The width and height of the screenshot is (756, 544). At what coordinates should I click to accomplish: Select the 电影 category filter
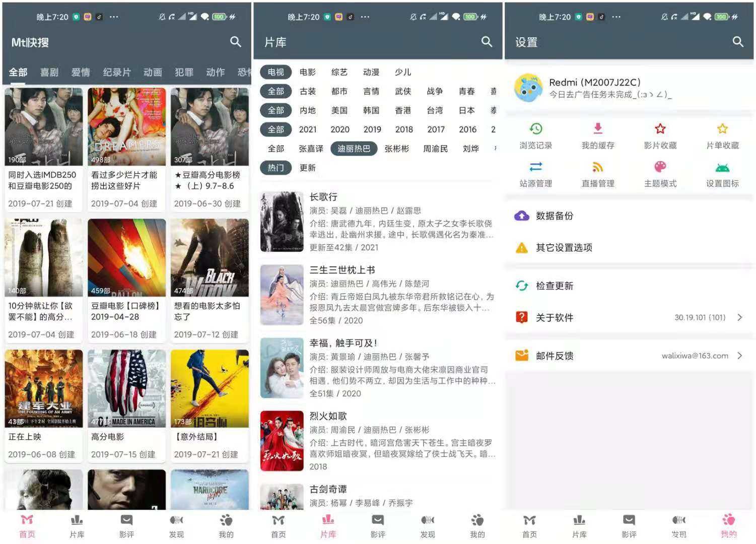pyautogui.click(x=308, y=72)
